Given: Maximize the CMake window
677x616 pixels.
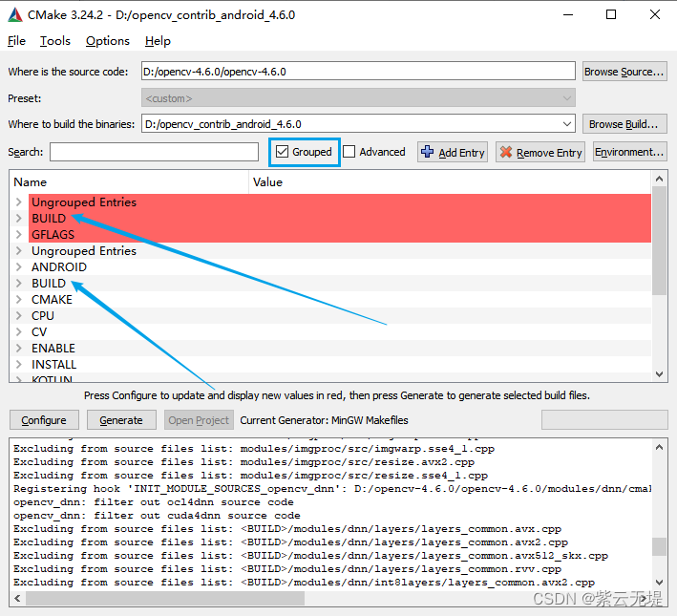Looking at the screenshot, I should (x=611, y=14).
